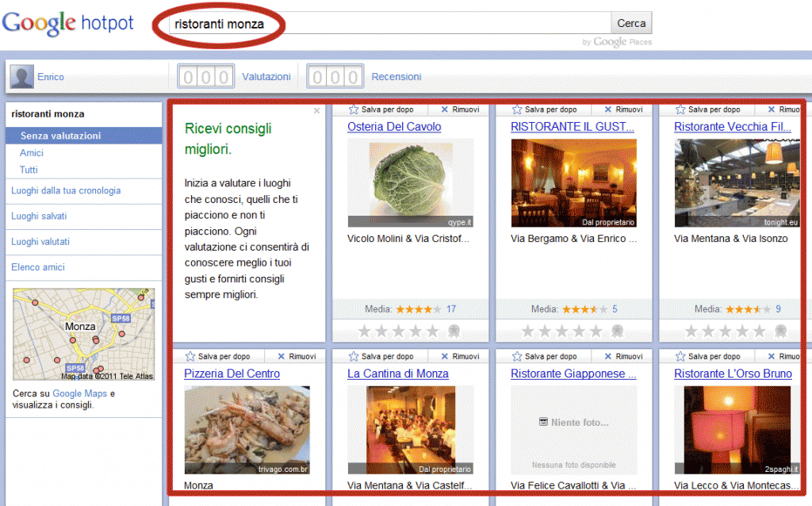812x506 pixels.
Task: Click Rimuovi on La Cantina di Monza card
Action: click(465, 356)
